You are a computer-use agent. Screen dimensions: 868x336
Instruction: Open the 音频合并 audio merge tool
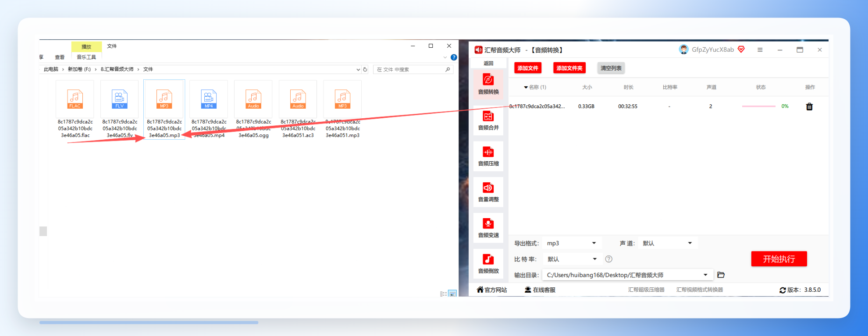point(488,120)
